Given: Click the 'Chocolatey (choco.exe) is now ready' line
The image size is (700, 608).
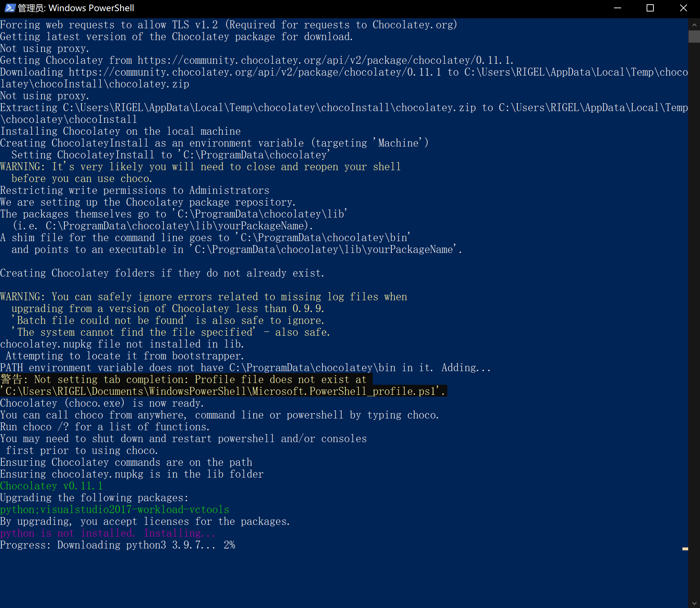Looking at the screenshot, I should (102, 403).
